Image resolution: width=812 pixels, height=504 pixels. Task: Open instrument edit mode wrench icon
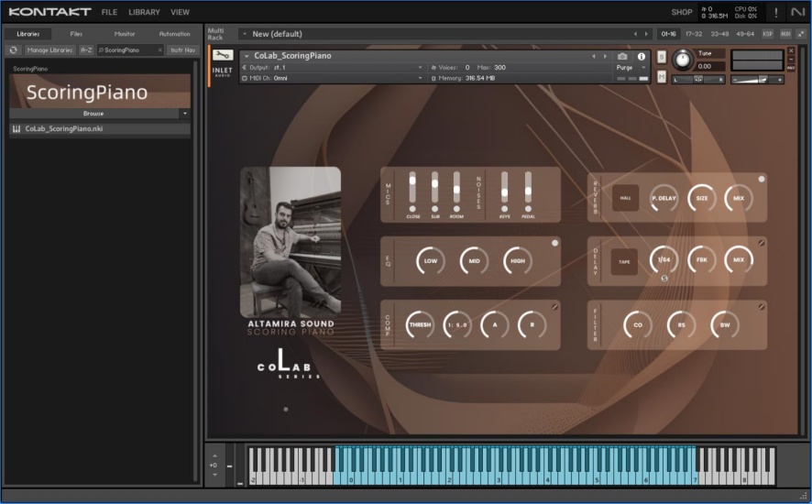pos(222,56)
